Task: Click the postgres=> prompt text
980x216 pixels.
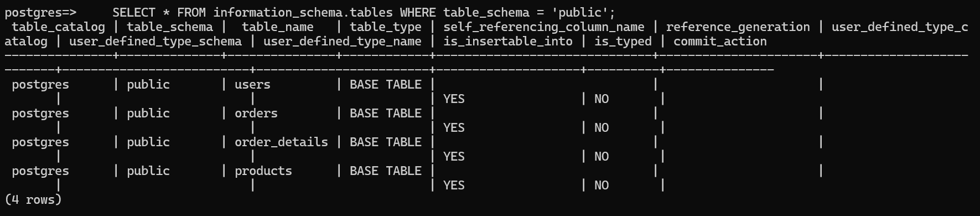Action: (40, 12)
